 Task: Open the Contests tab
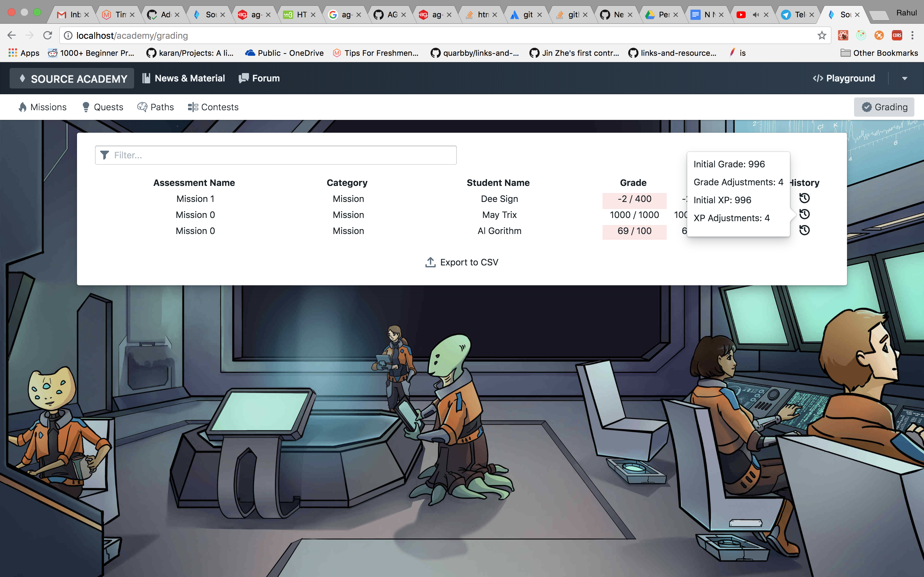(213, 107)
